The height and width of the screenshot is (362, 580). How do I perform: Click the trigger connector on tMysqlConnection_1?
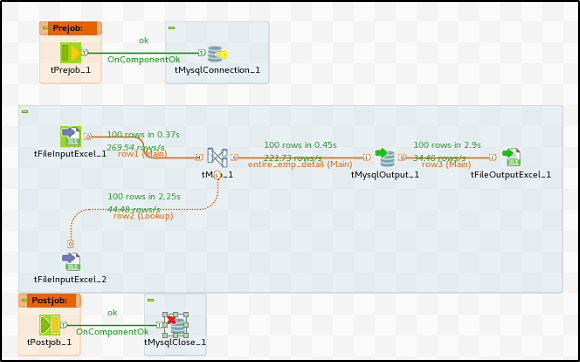click(202, 53)
